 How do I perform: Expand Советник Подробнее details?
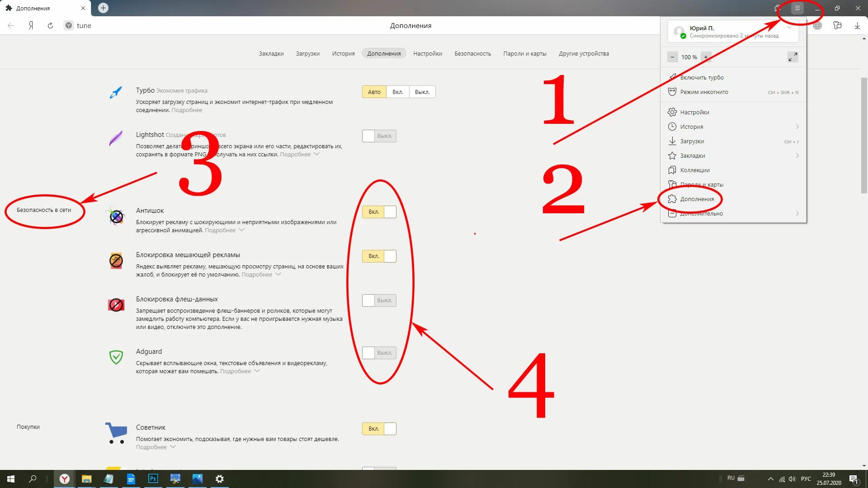click(x=156, y=447)
